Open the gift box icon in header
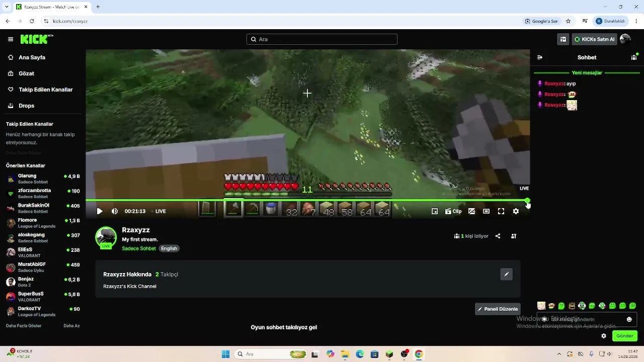The height and width of the screenshot is (362, 644). click(563, 39)
